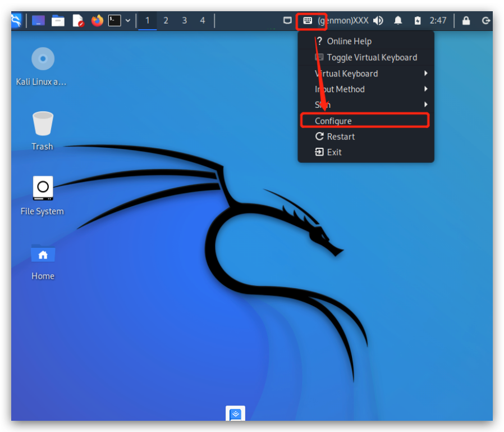This screenshot has height=432, width=504.
Task: Click the Fcitx keyboard tray icon
Action: [308, 21]
